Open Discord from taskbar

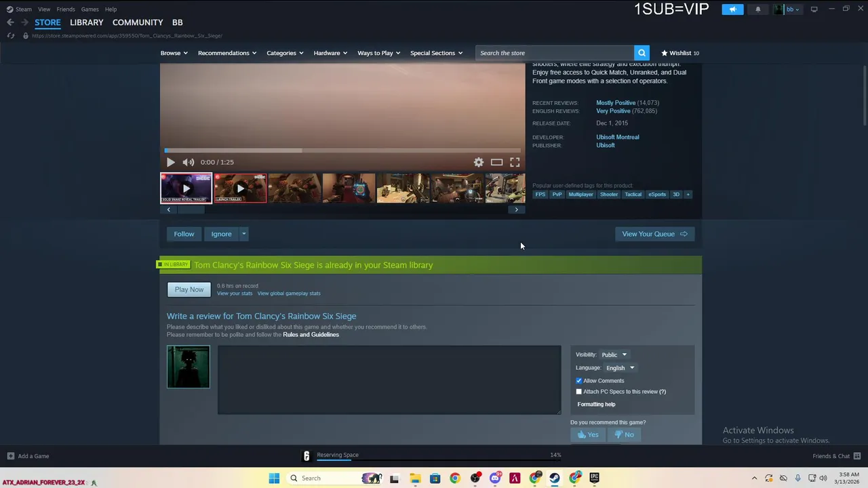(x=495, y=479)
